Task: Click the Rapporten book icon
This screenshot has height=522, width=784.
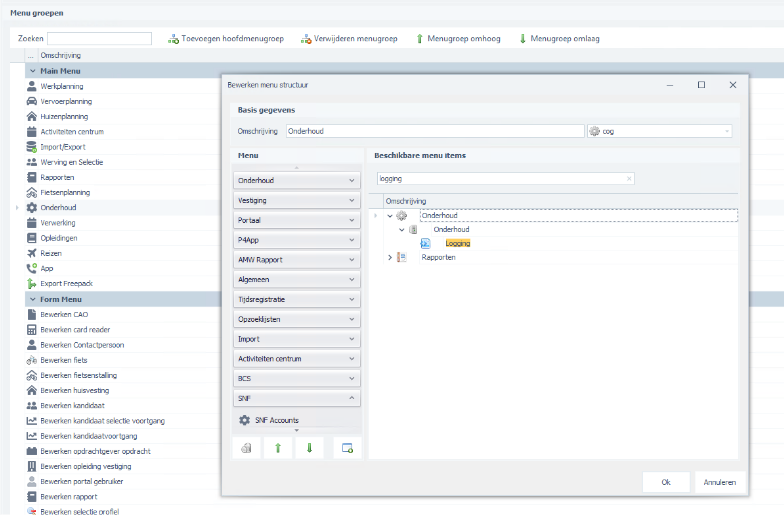Action: coord(32,177)
